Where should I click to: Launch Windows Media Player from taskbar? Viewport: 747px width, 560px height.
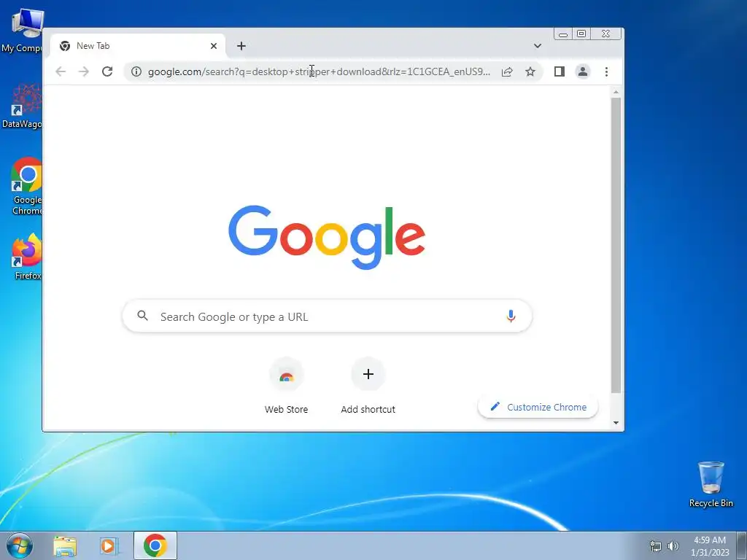tap(109, 545)
